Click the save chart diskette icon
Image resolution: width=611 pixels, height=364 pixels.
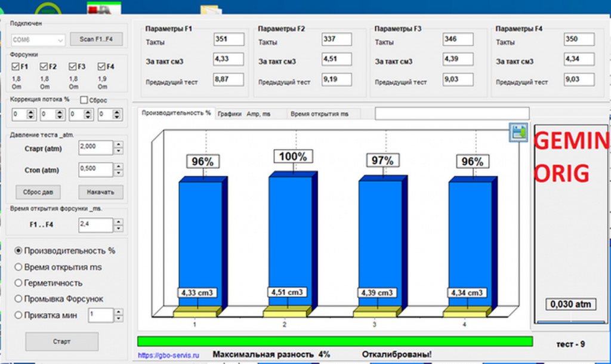tap(519, 132)
